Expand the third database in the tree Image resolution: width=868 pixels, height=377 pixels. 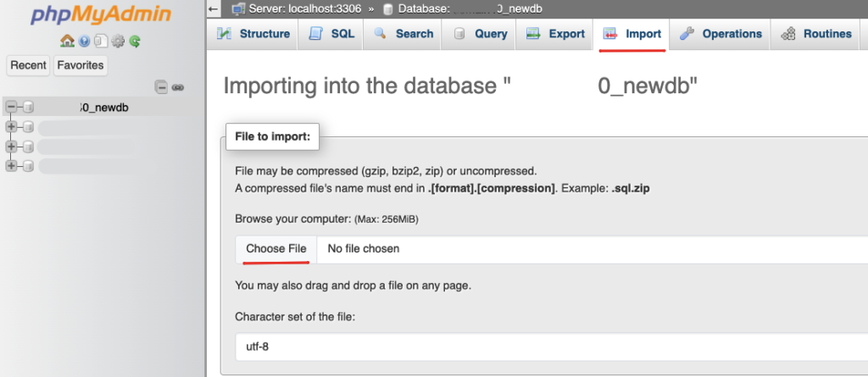click(x=11, y=147)
